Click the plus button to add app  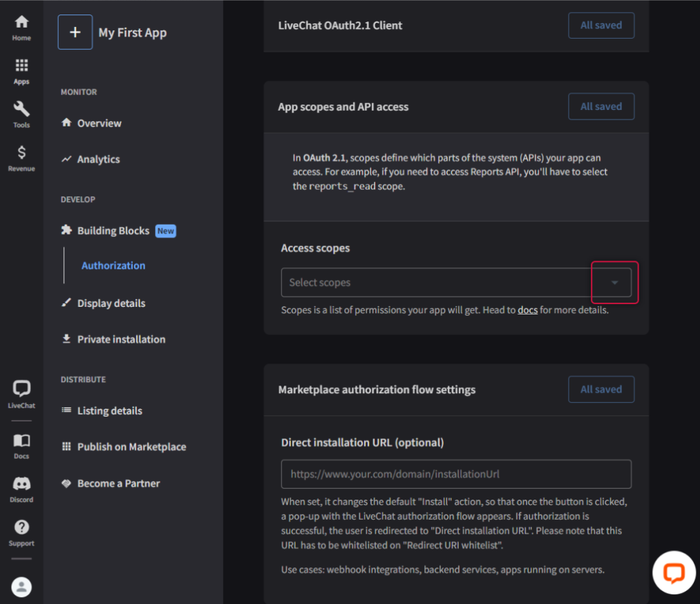point(75,32)
